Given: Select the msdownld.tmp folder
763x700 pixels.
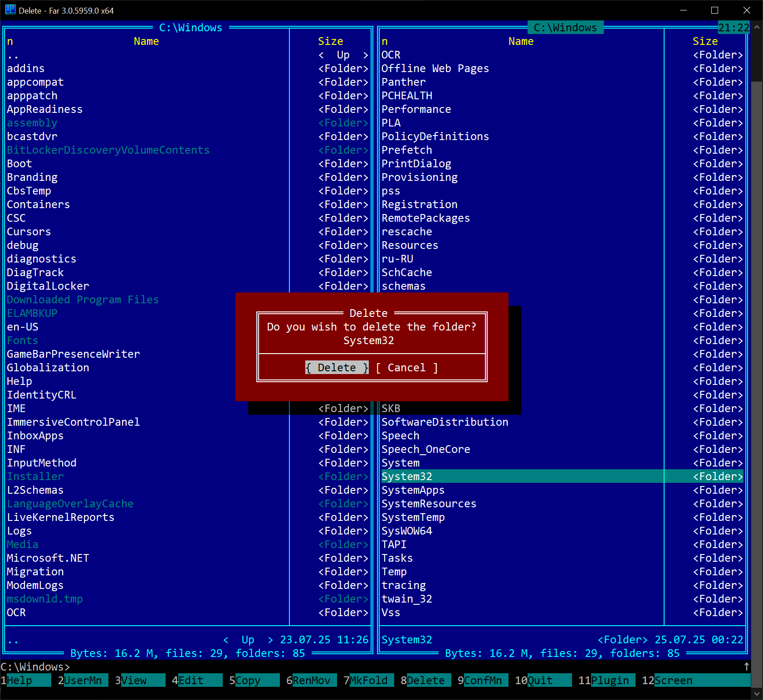Looking at the screenshot, I should click(187, 599).
